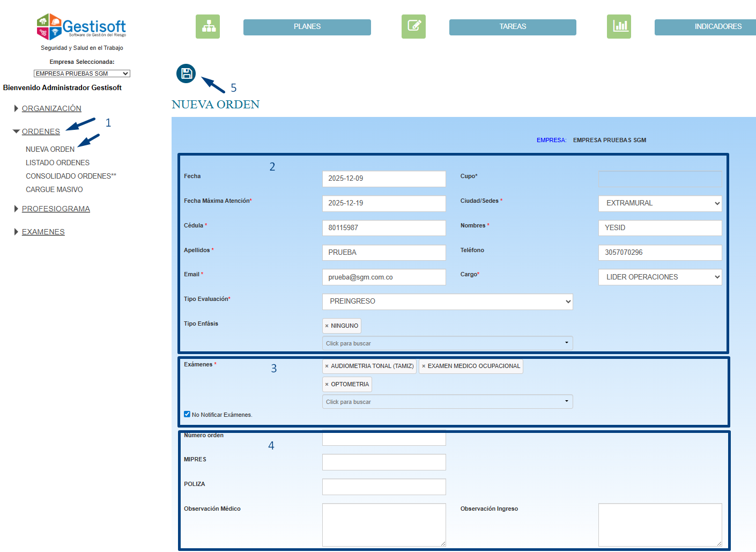Expand the ORGANIZACIÓN menu section

click(51, 108)
